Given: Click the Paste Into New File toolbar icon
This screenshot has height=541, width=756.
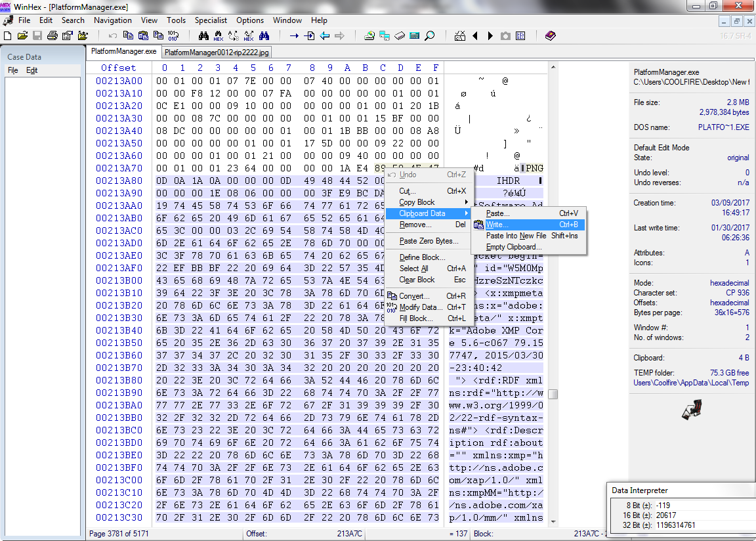Looking at the screenshot, I should tap(158, 35).
